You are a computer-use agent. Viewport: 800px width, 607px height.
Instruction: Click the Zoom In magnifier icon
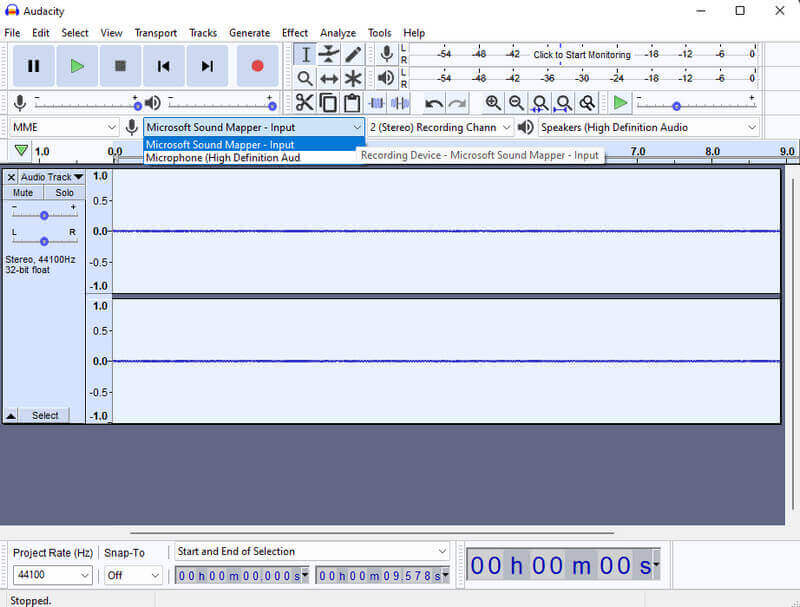(493, 103)
